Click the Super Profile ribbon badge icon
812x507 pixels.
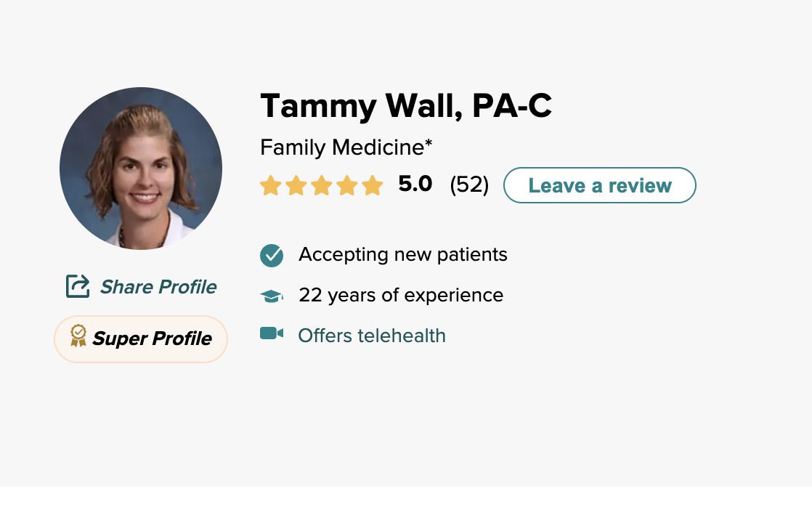(78, 336)
